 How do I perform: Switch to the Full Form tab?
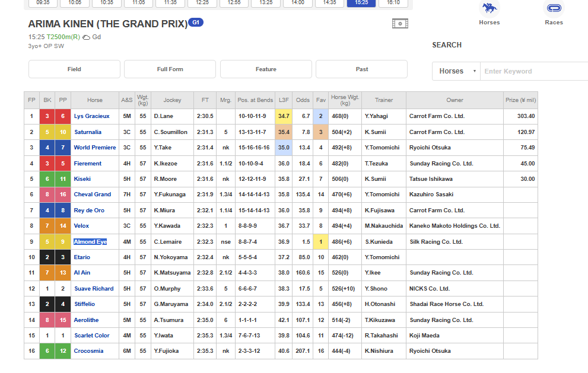[170, 69]
